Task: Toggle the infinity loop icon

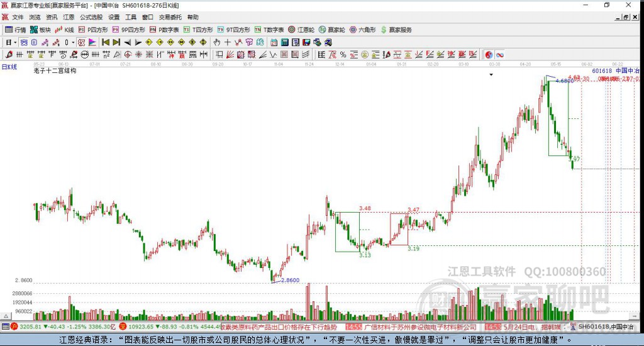Action: tap(499, 55)
